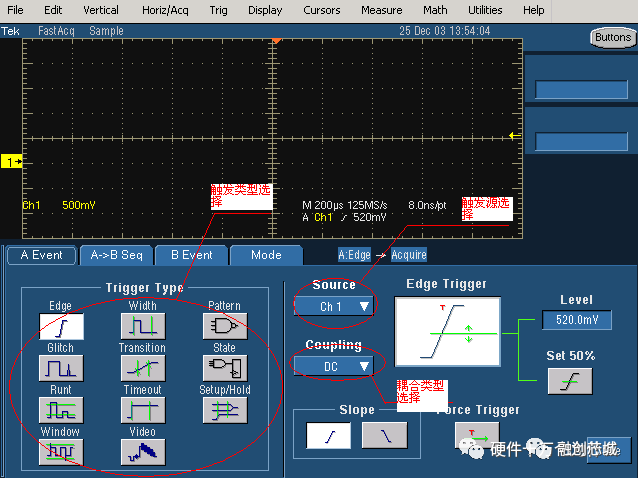Select the rising edge slope button

tap(328, 436)
